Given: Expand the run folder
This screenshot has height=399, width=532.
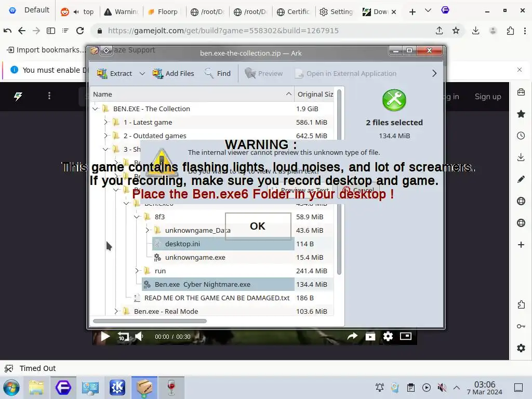Looking at the screenshot, I should (137, 271).
